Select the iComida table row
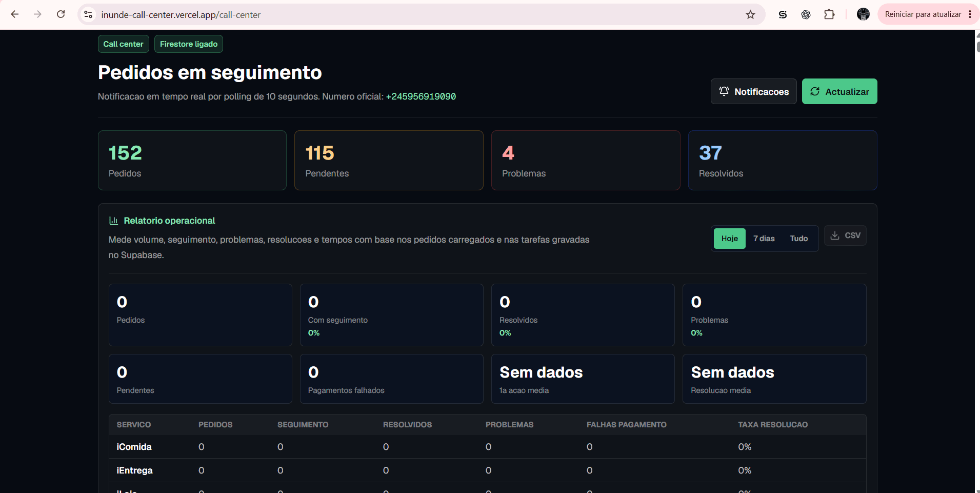 pos(487,447)
